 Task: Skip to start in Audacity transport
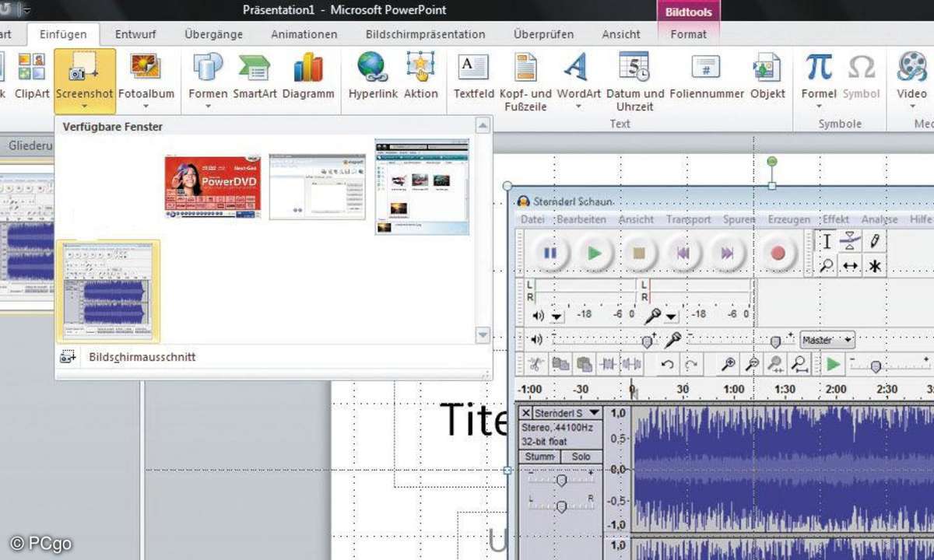[x=683, y=253]
